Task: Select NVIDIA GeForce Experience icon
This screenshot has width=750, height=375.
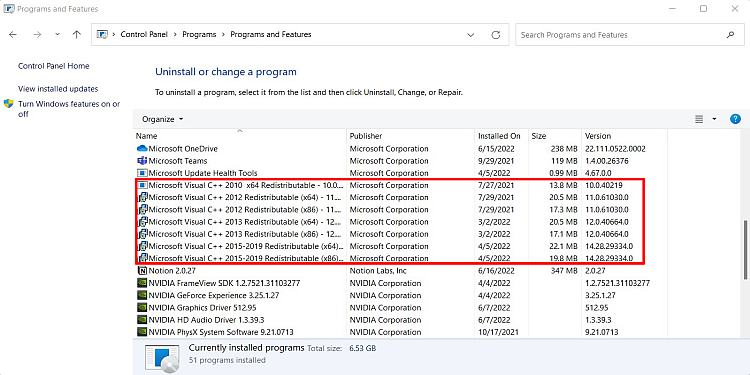Action: [x=142, y=295]
